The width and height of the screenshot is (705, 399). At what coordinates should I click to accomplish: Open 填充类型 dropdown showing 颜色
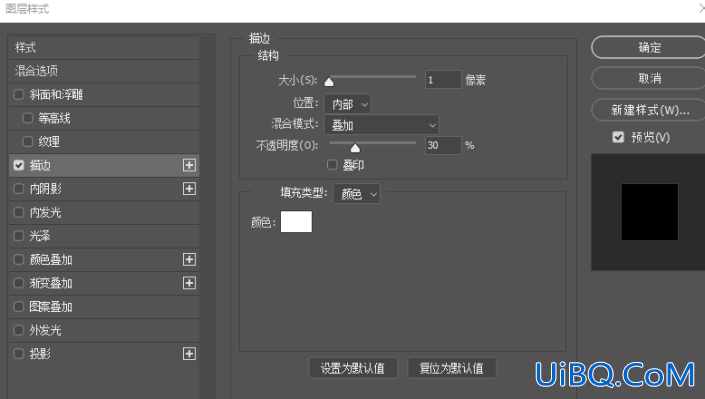click(x=357, y=194)
